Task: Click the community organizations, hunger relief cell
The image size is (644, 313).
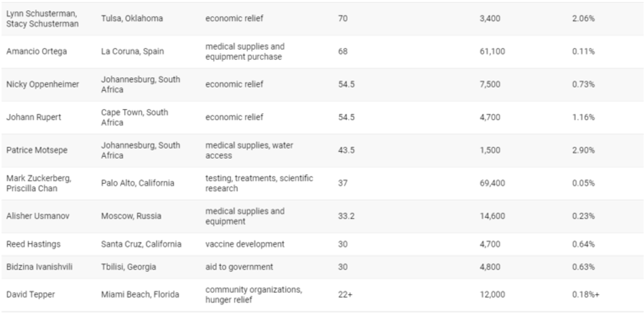Action: point(252,295)
